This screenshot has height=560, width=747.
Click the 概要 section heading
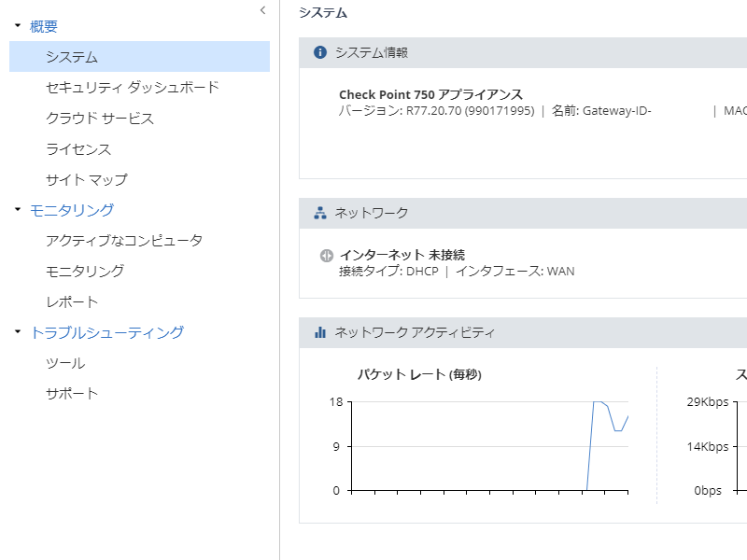44,27
